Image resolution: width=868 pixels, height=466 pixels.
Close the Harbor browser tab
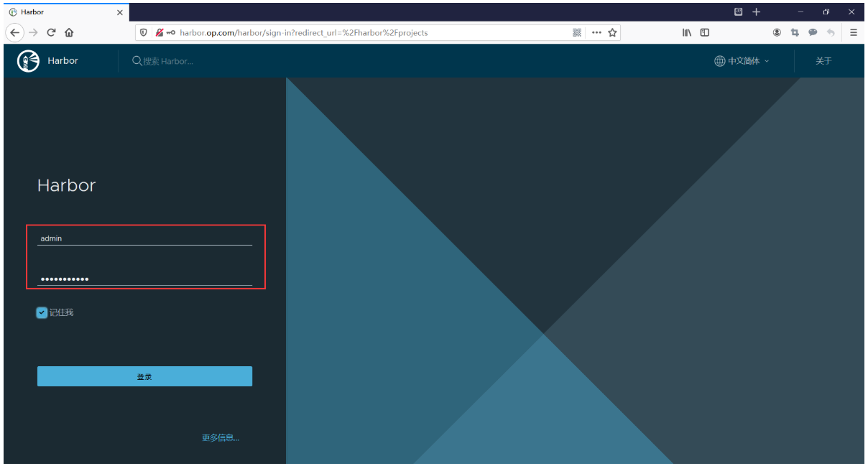click(120, 12)
